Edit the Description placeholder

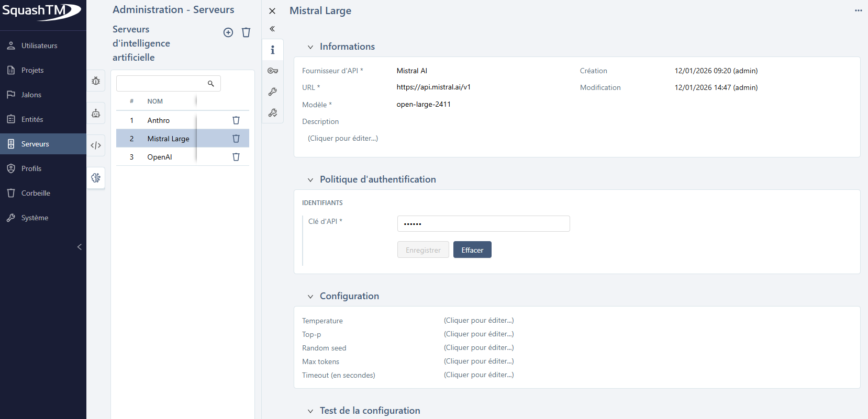pyautogui.click(x=343, y=138)
